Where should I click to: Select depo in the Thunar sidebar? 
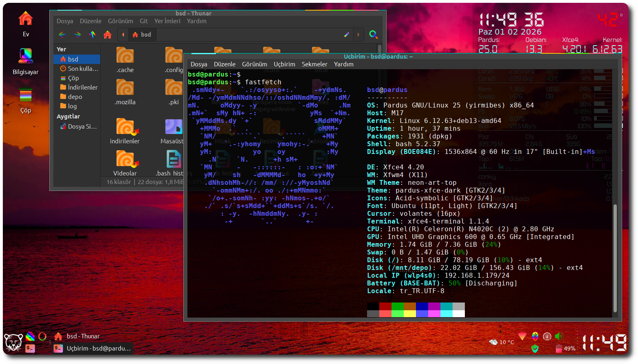(x=75, y=97)
